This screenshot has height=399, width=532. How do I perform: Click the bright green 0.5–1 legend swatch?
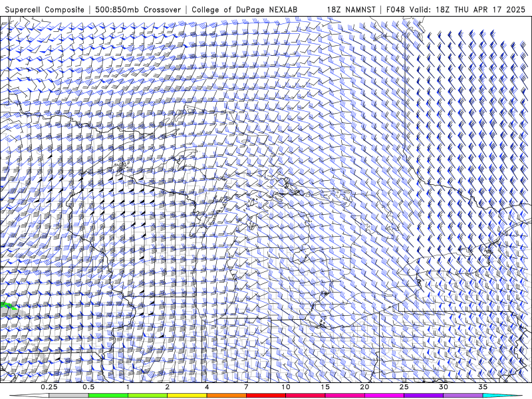coord(108,396)
